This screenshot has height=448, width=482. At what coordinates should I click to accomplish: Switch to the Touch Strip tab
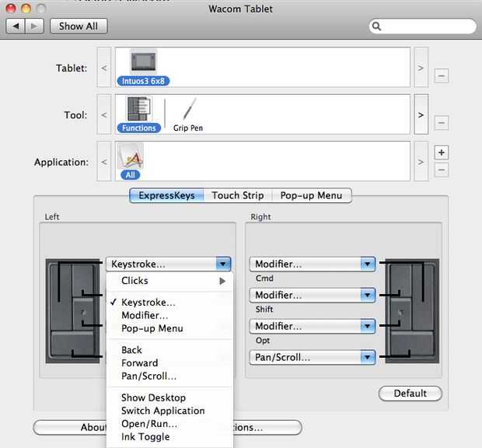238,195
